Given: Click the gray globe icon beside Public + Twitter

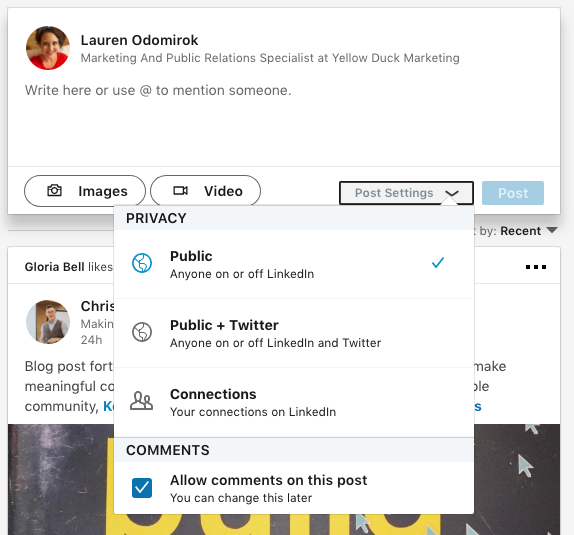Looking at the screenshot, I should click(x=142, y=332).
